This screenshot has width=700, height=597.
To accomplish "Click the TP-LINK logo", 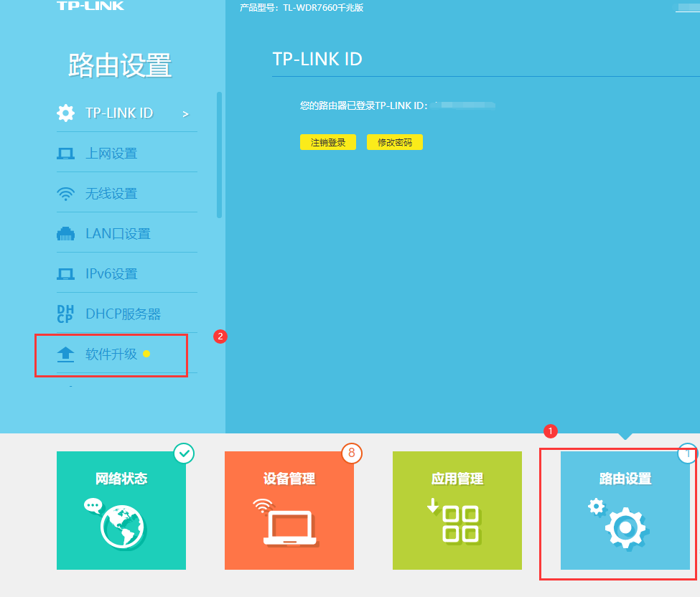I will (x=90, y=5).
